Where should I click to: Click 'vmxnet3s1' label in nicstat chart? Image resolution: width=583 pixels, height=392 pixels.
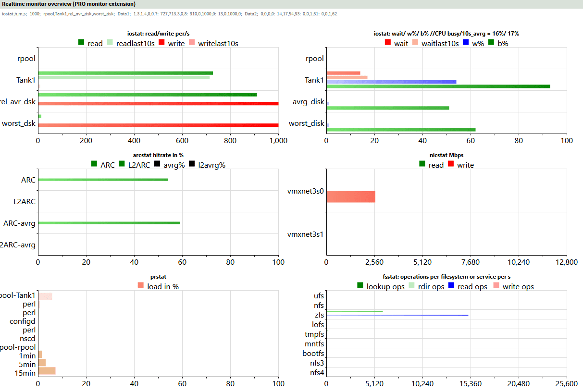point(305,234)
